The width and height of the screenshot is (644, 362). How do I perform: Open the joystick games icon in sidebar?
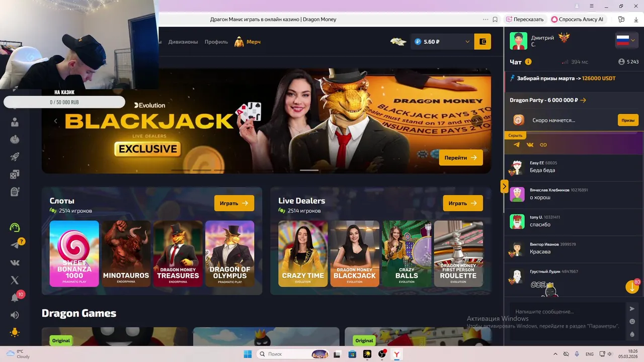point(15,139)
